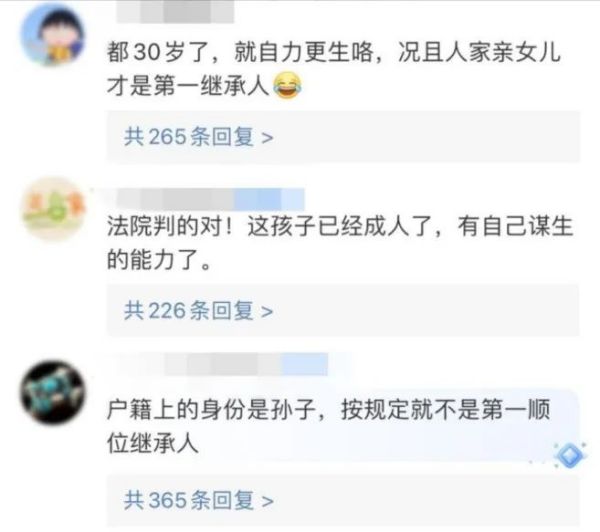Tap the blue diamond sparkle icon
600x532 pixels.
(569, 455)
